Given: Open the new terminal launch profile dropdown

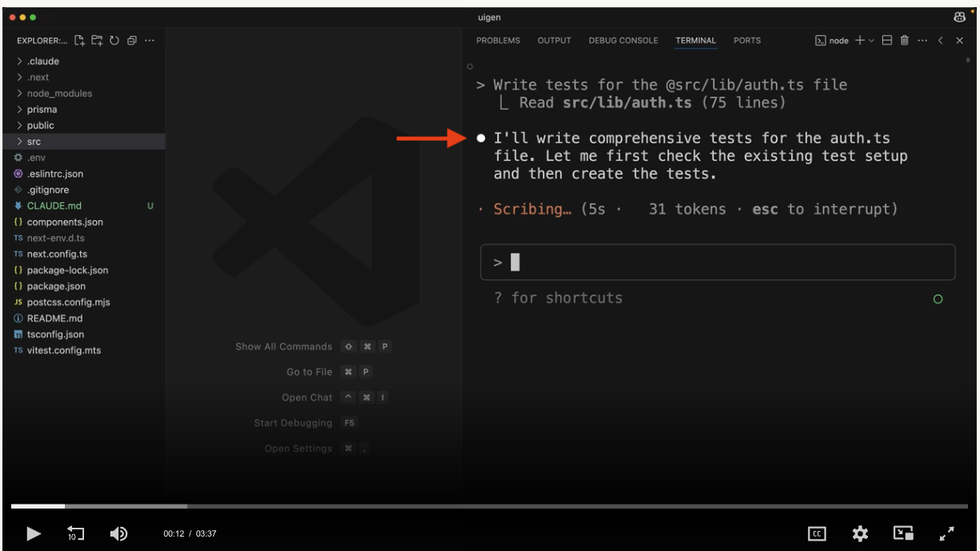Looking at the screenshot, I should (x=871, y=40).
